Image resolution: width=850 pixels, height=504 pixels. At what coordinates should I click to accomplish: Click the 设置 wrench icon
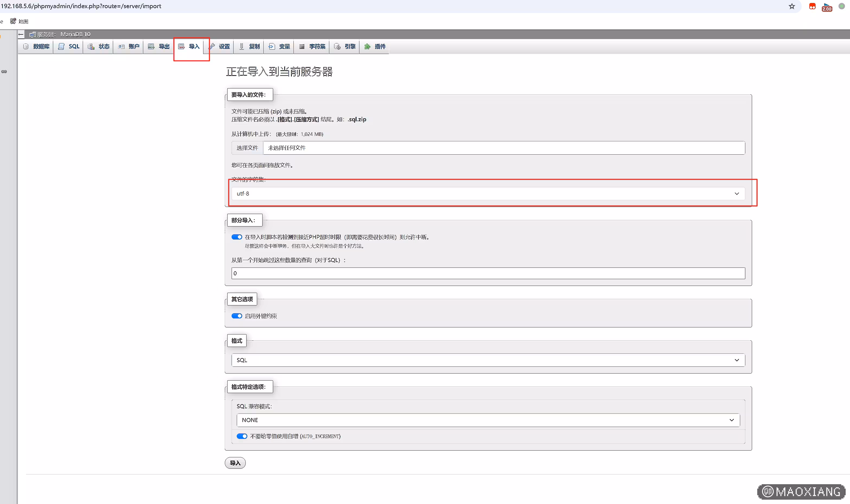(x=212, y=47)
